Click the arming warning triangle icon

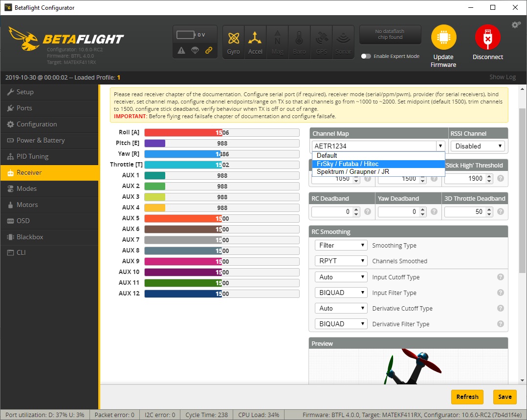[181, 50]
